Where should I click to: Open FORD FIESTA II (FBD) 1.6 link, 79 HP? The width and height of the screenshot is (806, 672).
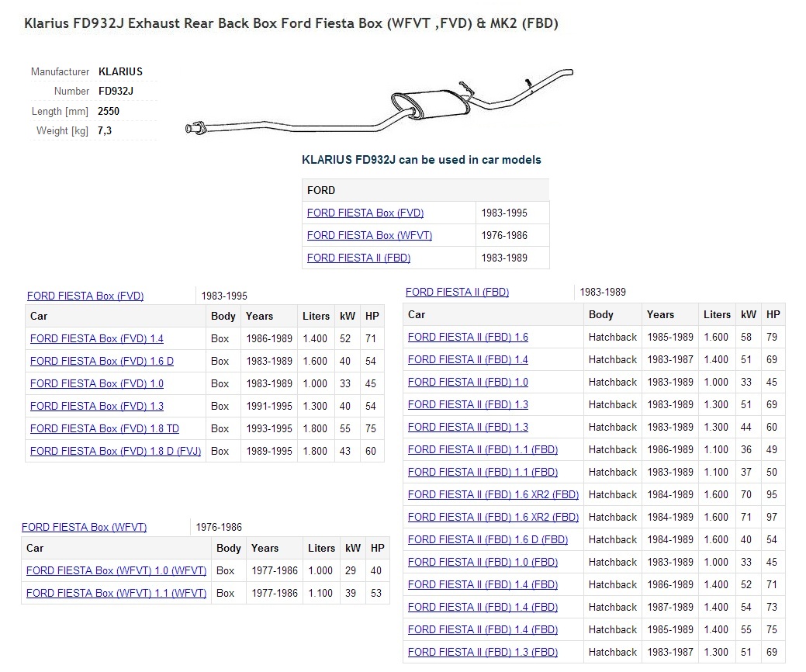pos(468,338)
